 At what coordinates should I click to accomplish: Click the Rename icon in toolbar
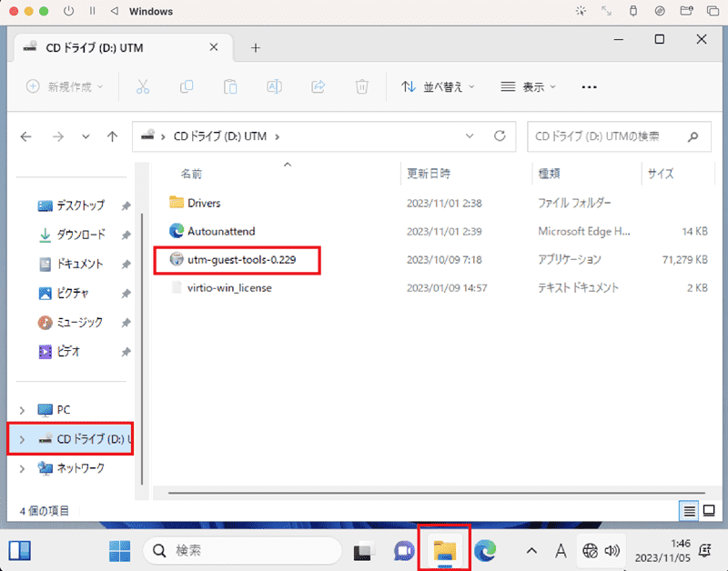click(274, 86)
